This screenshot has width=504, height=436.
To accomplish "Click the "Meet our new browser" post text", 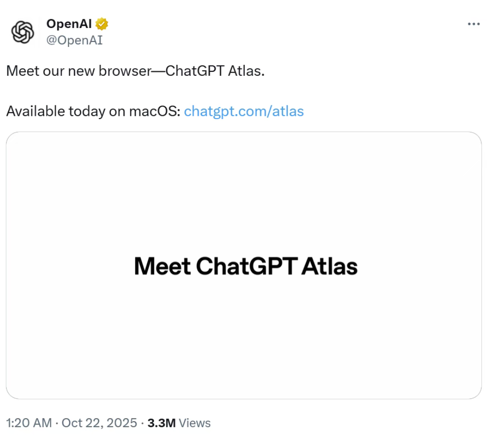I will pyautogui.click(x=78, y=72).
